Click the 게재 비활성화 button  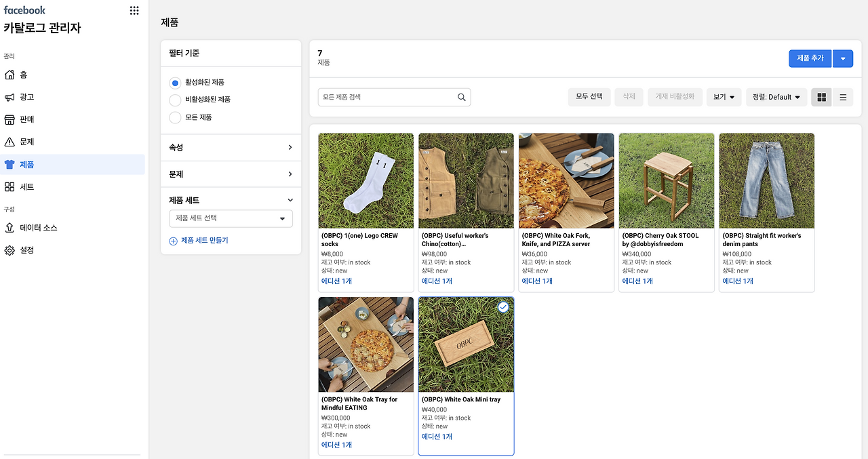(x=675, y=97)
